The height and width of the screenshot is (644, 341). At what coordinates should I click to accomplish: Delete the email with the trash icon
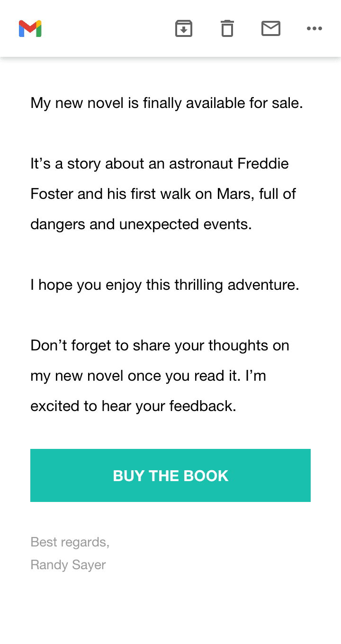(227, 29)
